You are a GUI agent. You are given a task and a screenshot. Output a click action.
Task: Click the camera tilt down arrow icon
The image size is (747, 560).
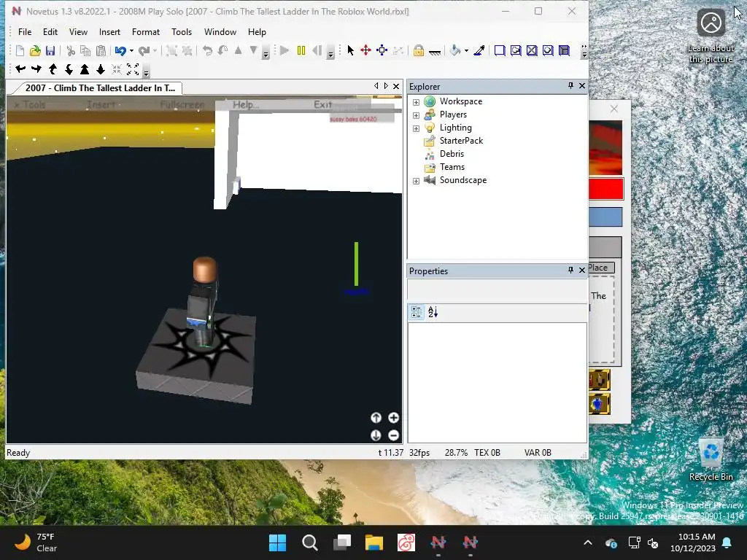tap(69, 69)
